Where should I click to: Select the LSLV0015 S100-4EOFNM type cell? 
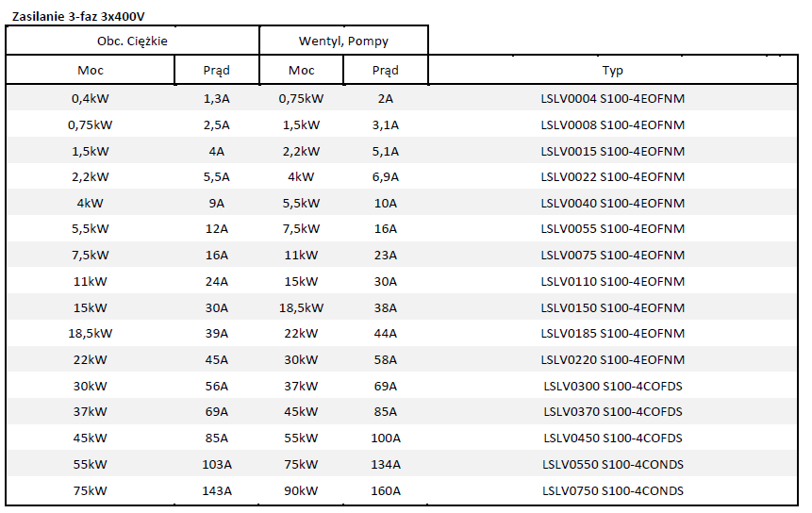coord(613,151)
